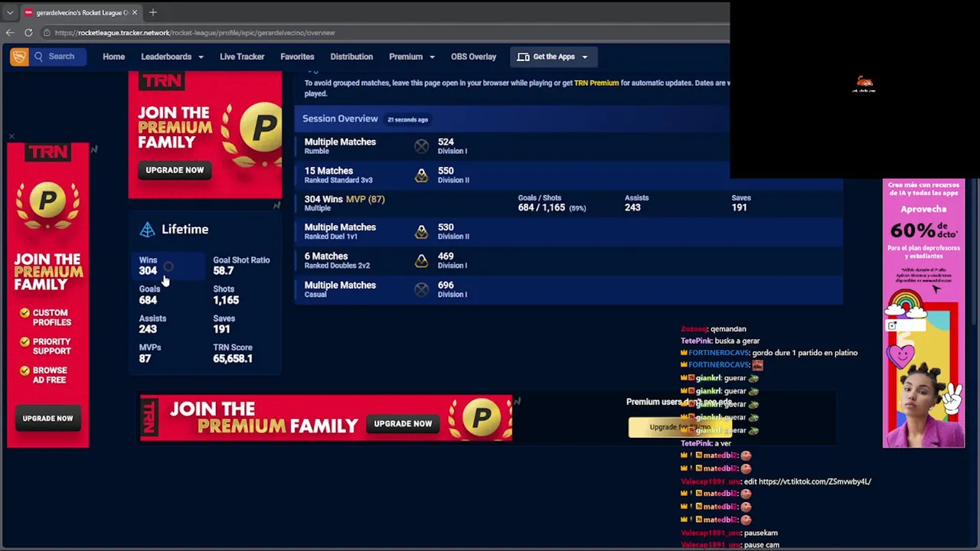980x551 pixels.
Task: Click the browser address bar URL
Action: (x=194, y=33)
